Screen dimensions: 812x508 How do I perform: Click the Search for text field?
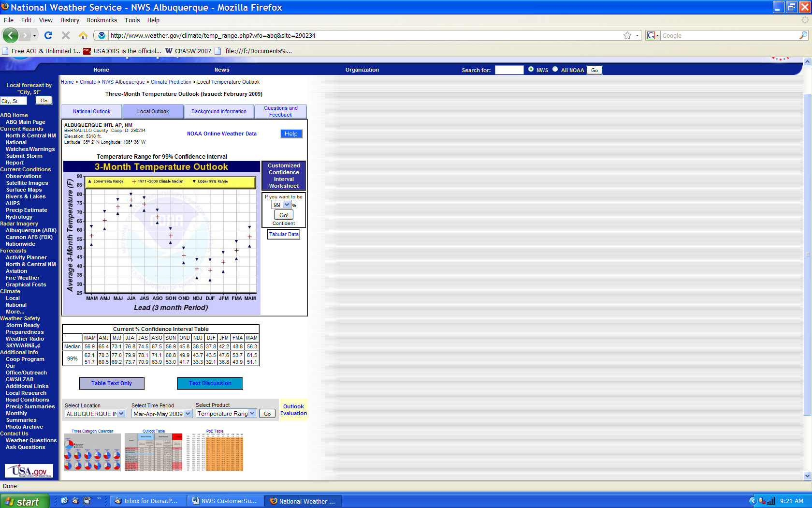click(x=509, y=70)
